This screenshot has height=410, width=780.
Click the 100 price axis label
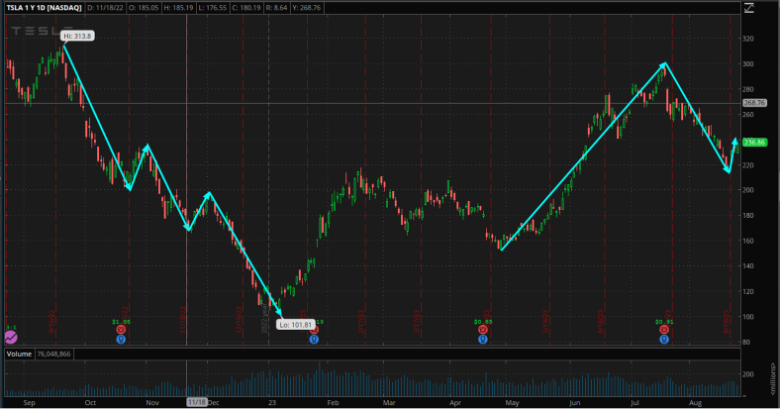pyautogui.click(x=748, y=317)
